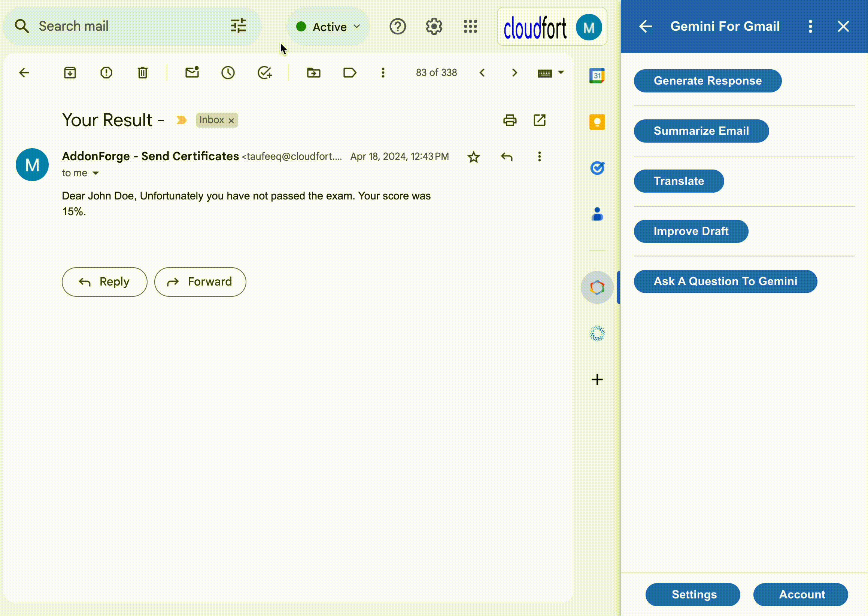Close the Gemini For Gmail panel
This screenshot has height=616, width=868.
pos(843,26)
